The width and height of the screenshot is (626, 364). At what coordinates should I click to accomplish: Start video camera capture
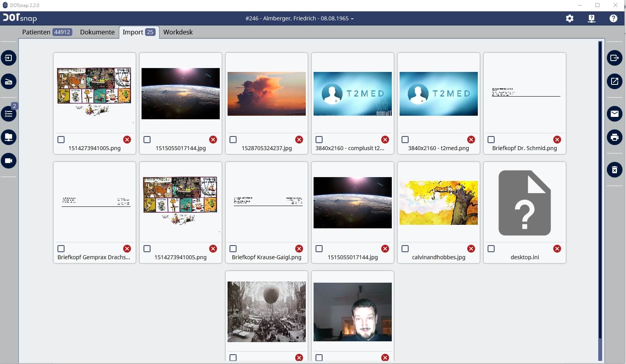(x=9, y=161)
